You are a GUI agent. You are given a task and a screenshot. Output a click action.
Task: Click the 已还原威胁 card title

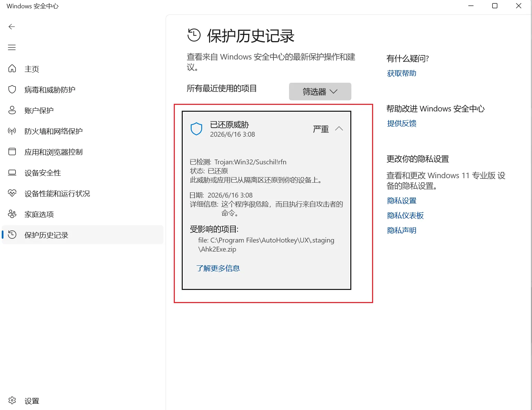[229, 125]
